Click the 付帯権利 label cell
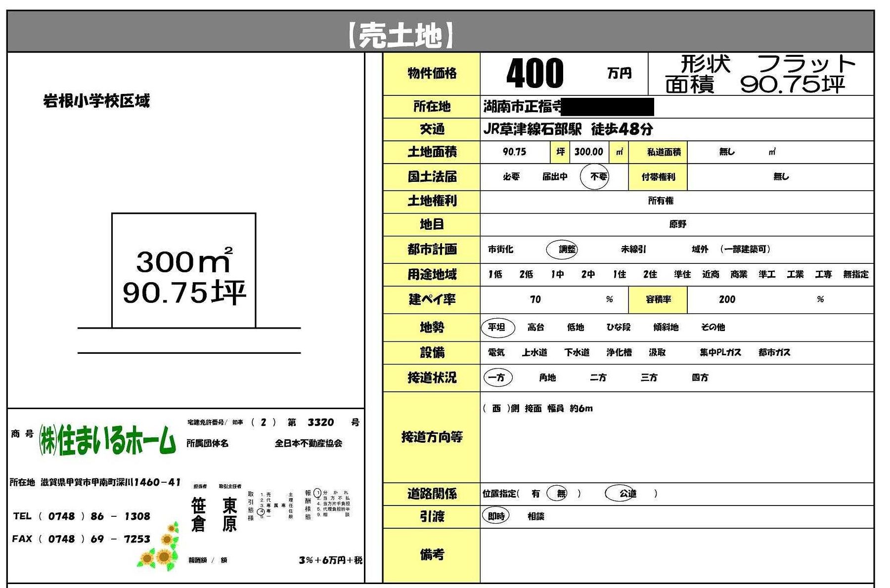Screen dimensions: 890x588 [x=658, y=176]
